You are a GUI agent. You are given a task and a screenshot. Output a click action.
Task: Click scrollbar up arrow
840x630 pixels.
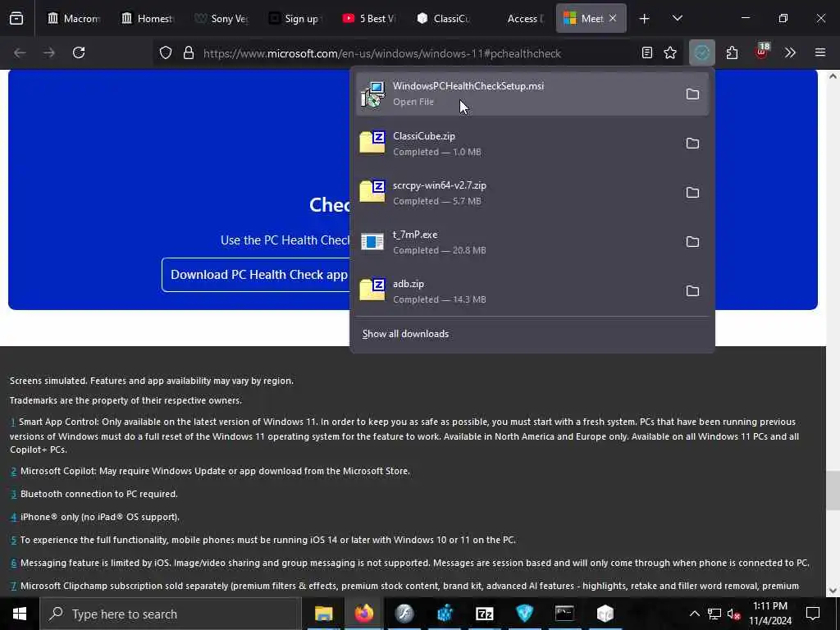tap(833, 76)
